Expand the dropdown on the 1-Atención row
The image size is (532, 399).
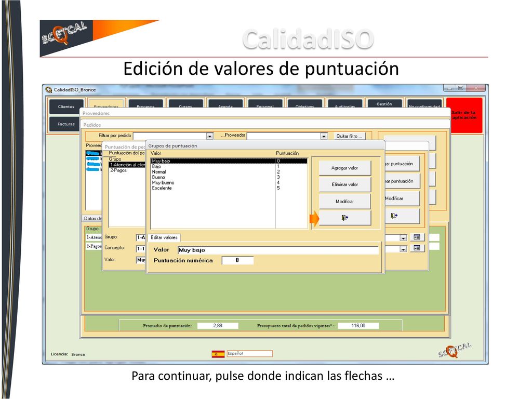403,238
